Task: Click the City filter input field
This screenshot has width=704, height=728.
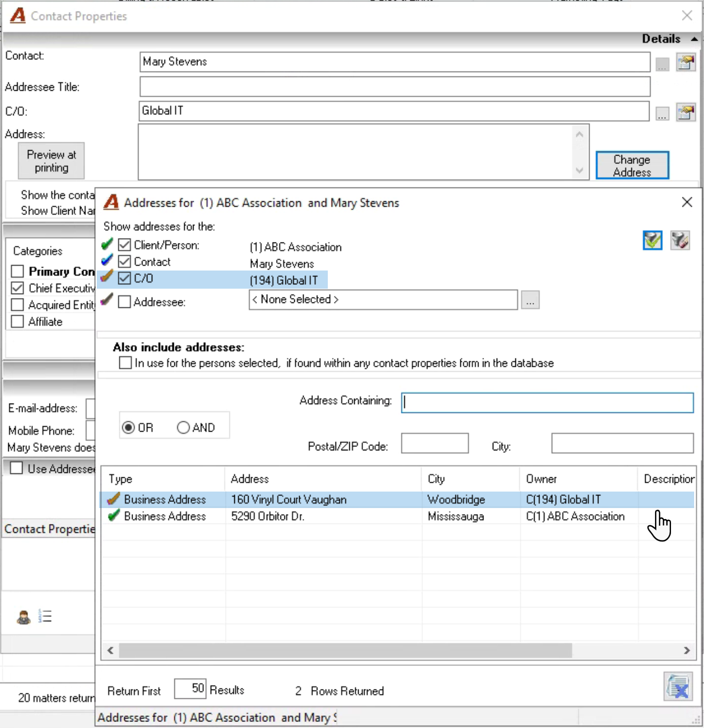Action: (x=623, y=443)
